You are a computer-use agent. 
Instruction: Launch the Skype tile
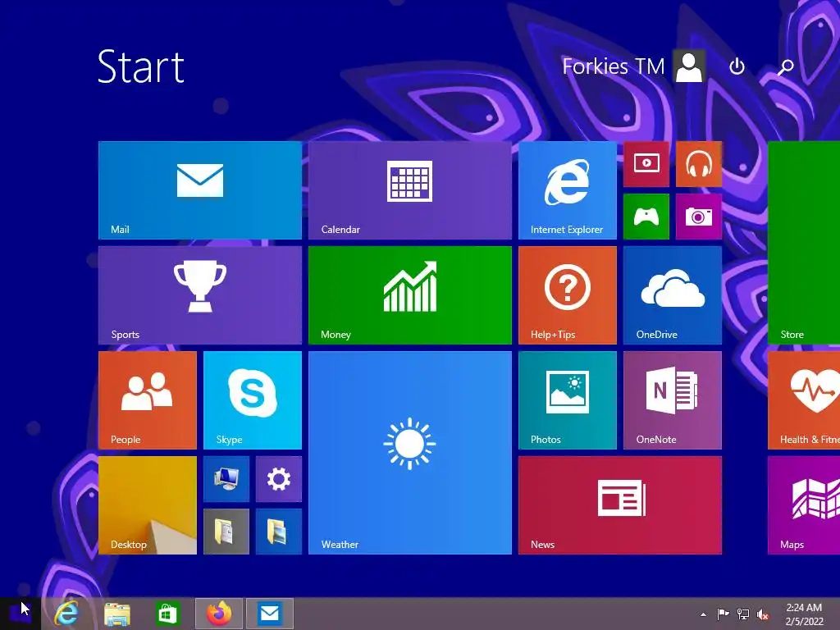[x=253, y=400]
